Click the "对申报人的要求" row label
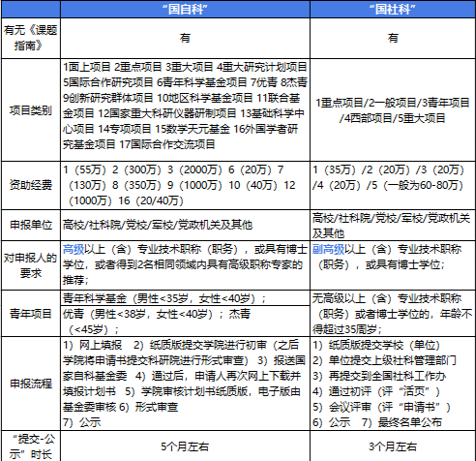The width and height of the screenshot is (476, 461). tap(31, 265)
